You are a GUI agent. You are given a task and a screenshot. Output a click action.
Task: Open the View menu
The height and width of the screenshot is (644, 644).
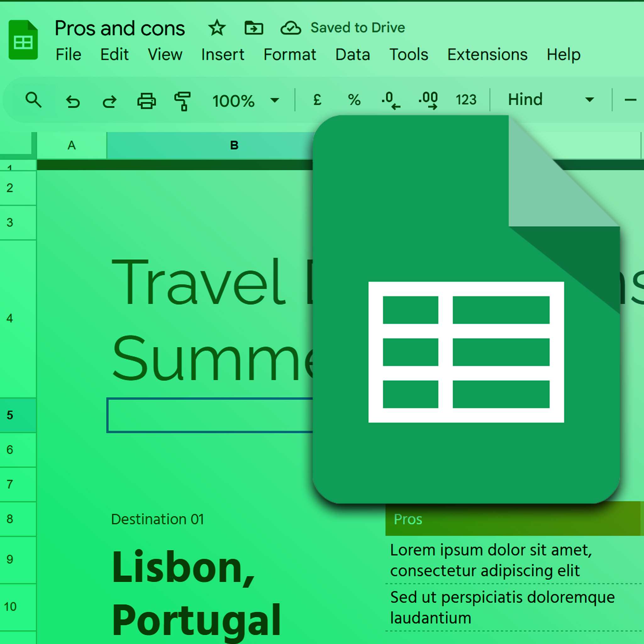coord(165,54)
